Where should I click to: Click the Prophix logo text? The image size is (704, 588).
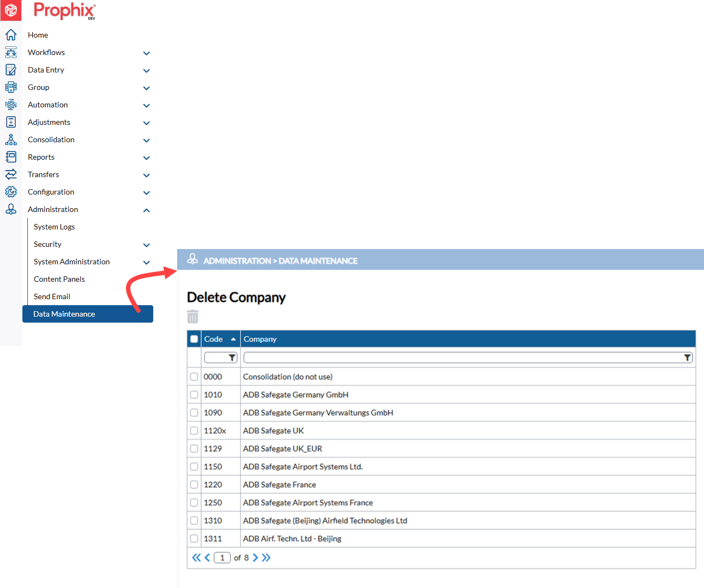[x=64, y=10]
